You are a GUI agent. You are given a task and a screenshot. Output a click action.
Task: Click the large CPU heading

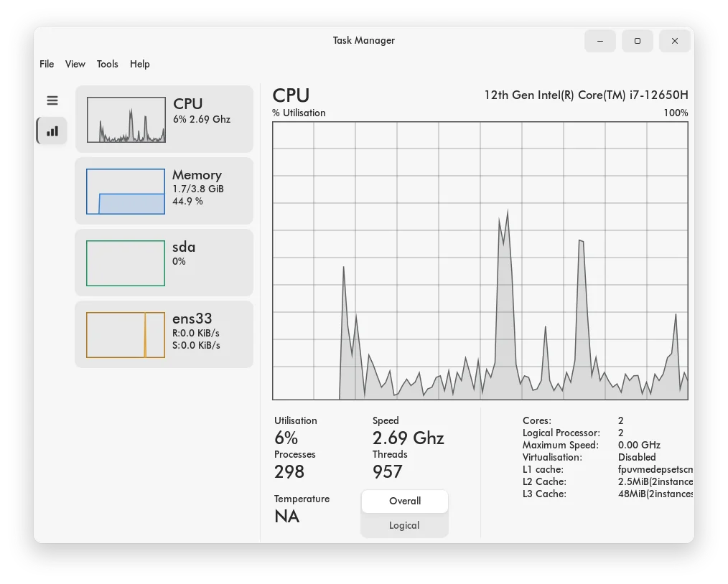[291, 95]
